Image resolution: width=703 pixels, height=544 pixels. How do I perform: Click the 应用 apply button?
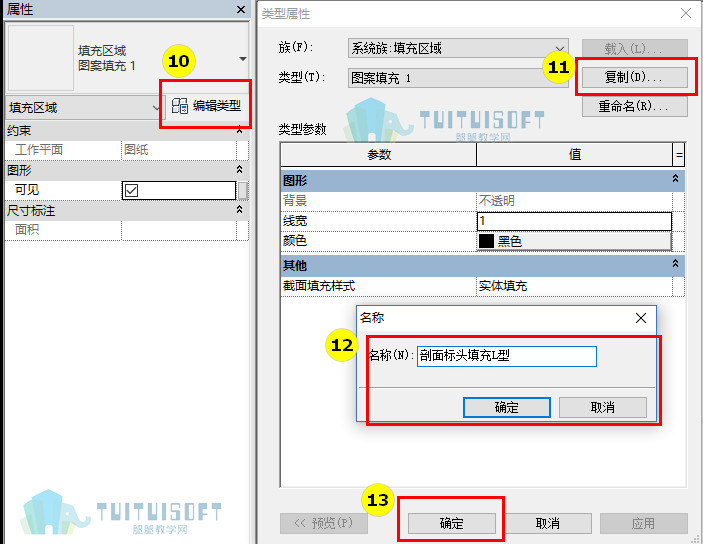click(x=643, y=523)
